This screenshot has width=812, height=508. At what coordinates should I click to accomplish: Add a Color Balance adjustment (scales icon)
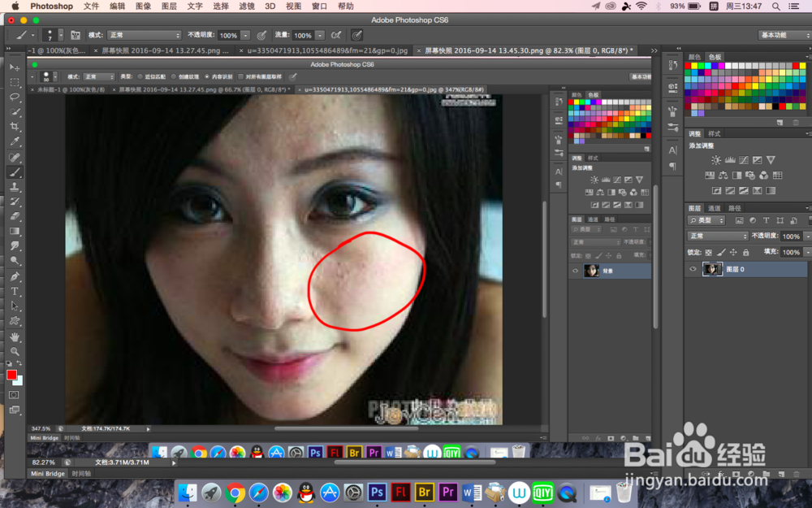tap(723, 176)
